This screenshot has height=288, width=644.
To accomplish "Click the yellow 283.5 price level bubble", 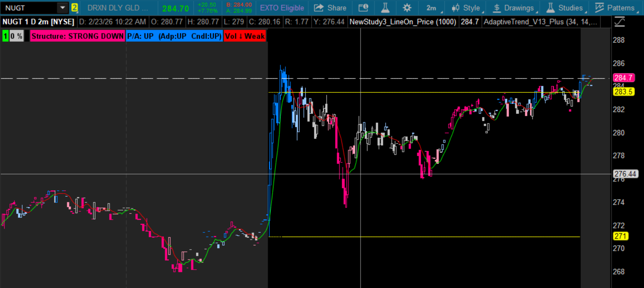I will (x=623, y=92).
